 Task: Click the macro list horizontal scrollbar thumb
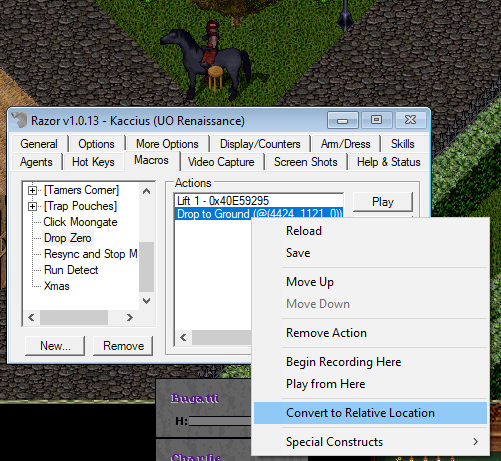pyautogui.click(x=74, y=317)
